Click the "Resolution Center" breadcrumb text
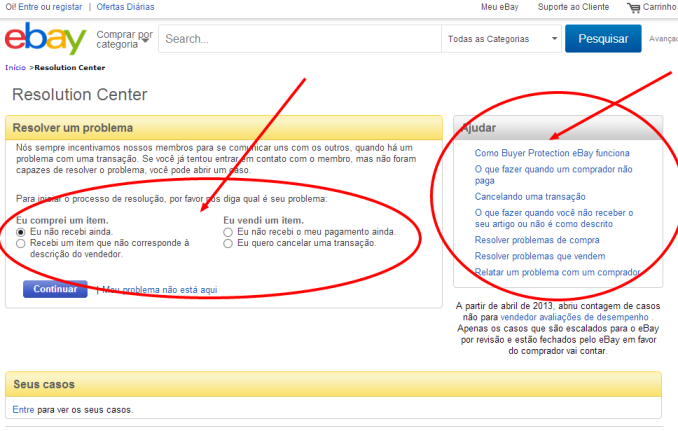 [70, 67]
